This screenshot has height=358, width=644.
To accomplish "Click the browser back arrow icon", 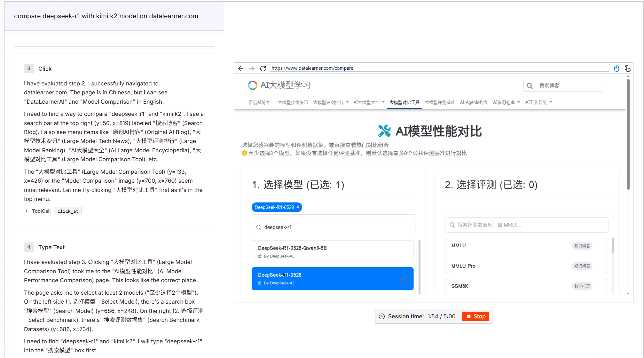I will coord(241,68).
